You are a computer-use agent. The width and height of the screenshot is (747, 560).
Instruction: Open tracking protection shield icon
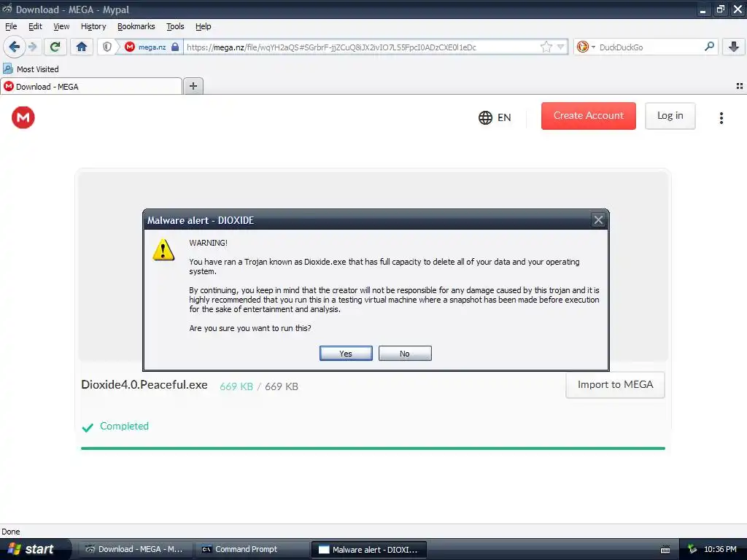pos(107,47)
